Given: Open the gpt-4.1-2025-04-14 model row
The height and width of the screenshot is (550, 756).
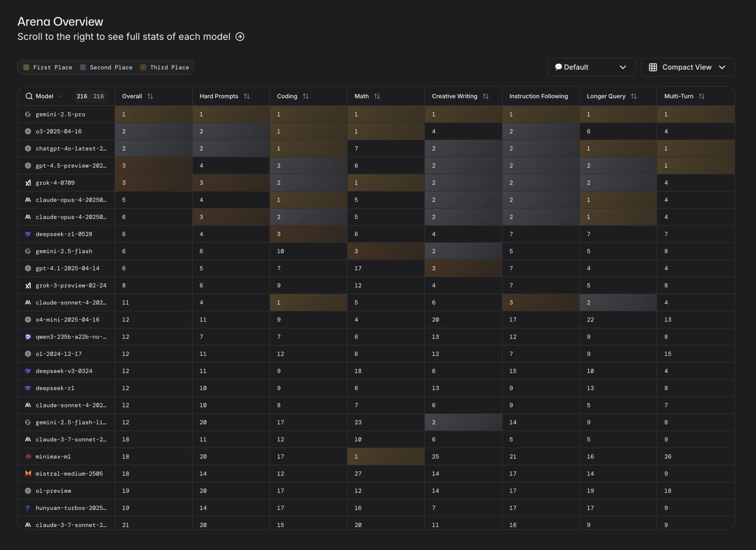Looking at the screenshot, I should (376, 268).
